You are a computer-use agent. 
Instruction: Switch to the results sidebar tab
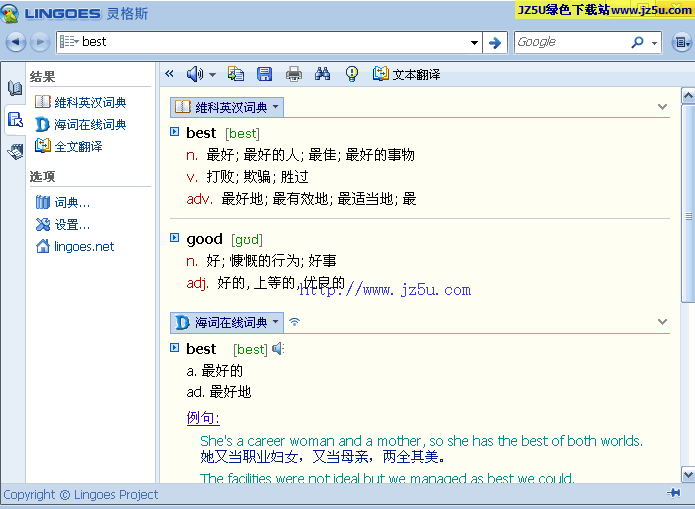click(x=15, y=120)
